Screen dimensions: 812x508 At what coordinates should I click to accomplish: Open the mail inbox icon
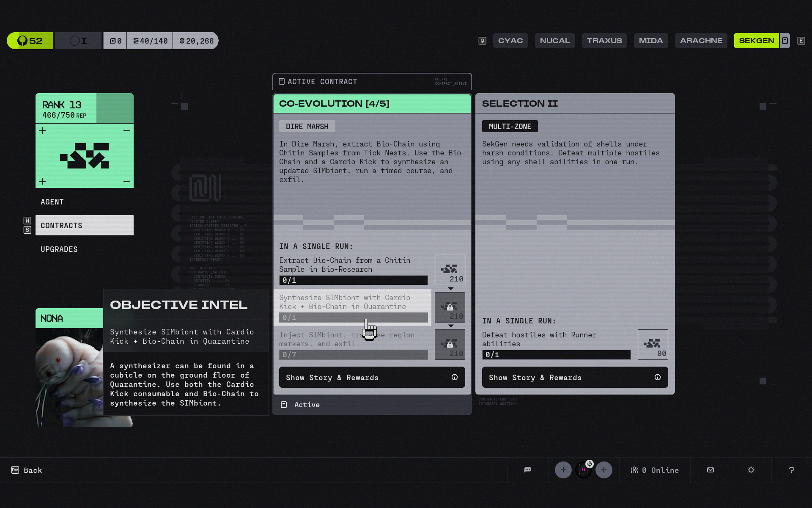710,470
